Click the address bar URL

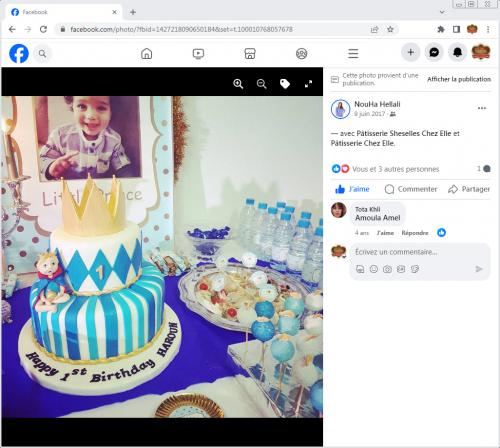click(181, 29)
